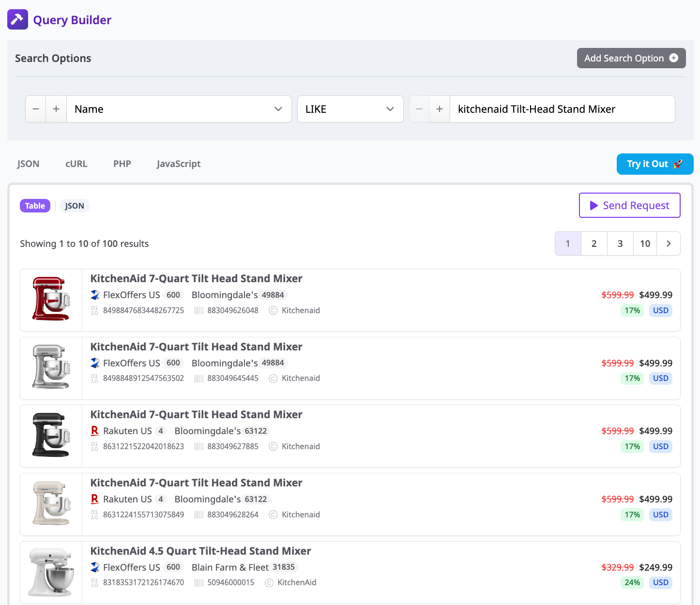Click merchant ID badge 31835

[x=284, y=567]
